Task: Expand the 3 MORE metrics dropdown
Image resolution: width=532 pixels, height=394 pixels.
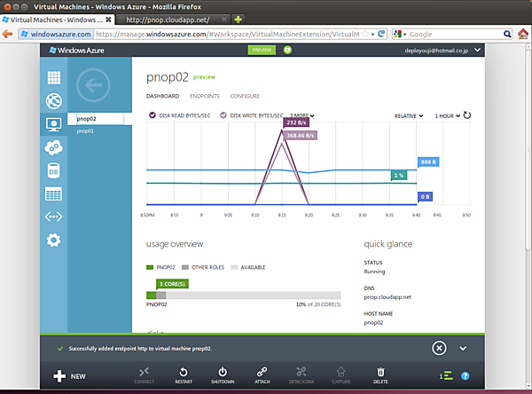Action: point(302,115)
